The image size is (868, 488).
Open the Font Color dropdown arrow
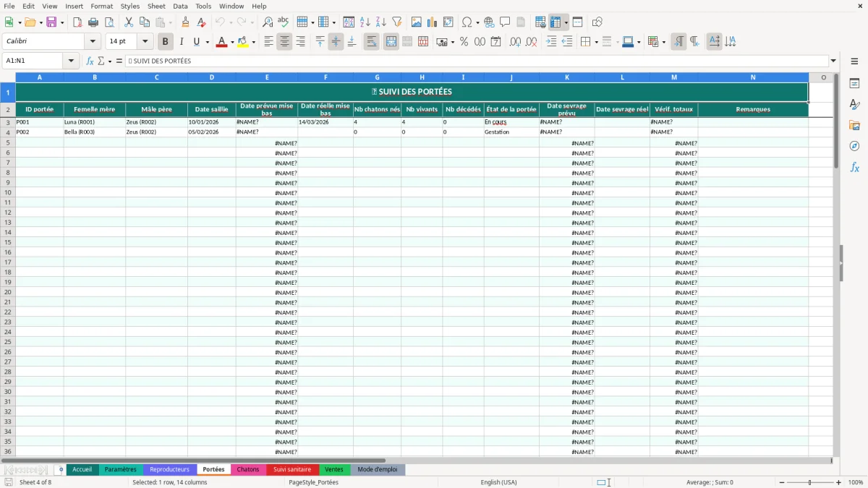(x=231, y=42)
